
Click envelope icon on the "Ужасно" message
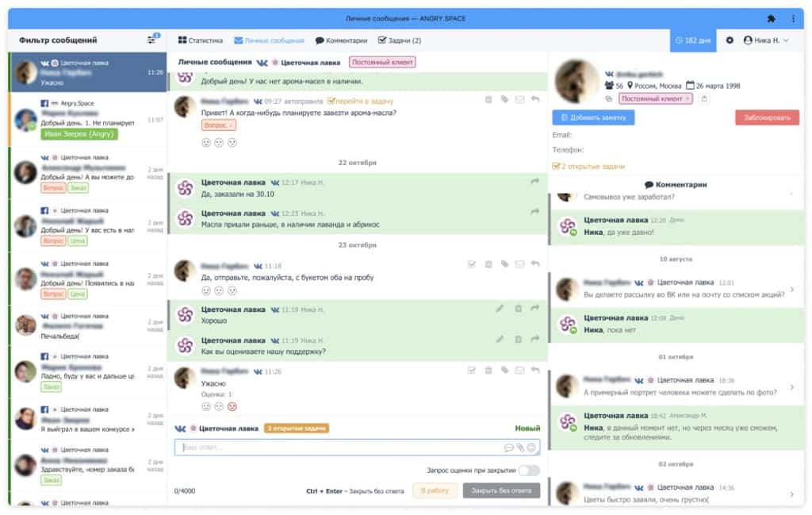pos(519,371)
